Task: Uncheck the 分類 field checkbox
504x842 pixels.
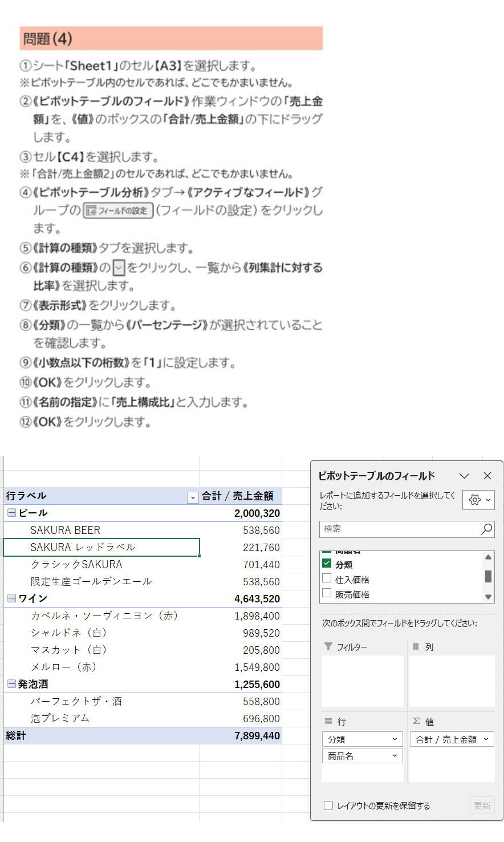Action: [327, 564]
